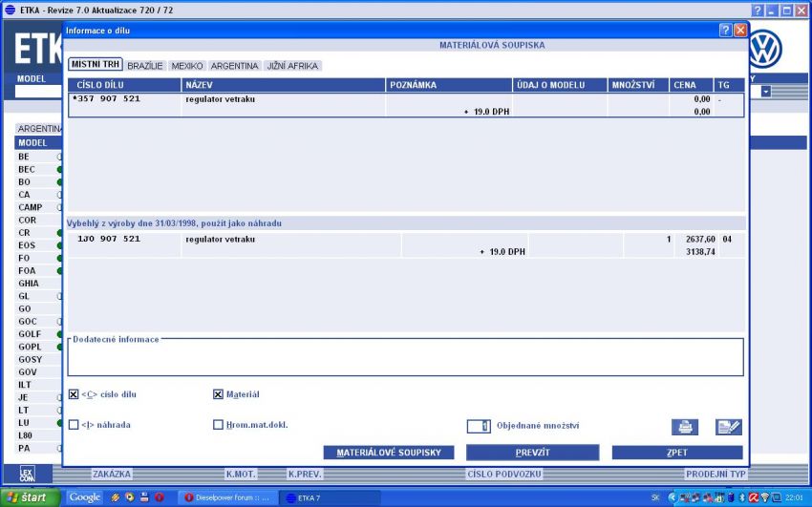Click the LexCom logo icon

[28, 473]
